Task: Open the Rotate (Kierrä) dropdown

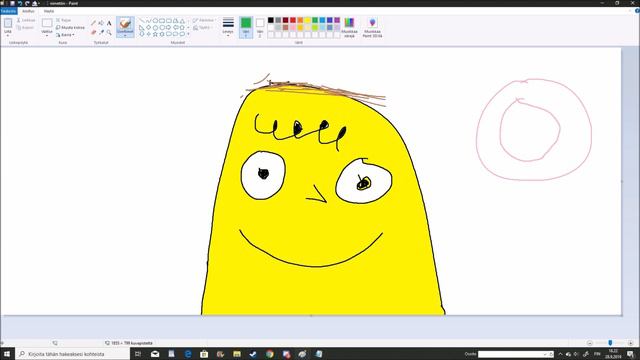Action: click(x=65, y=35)
